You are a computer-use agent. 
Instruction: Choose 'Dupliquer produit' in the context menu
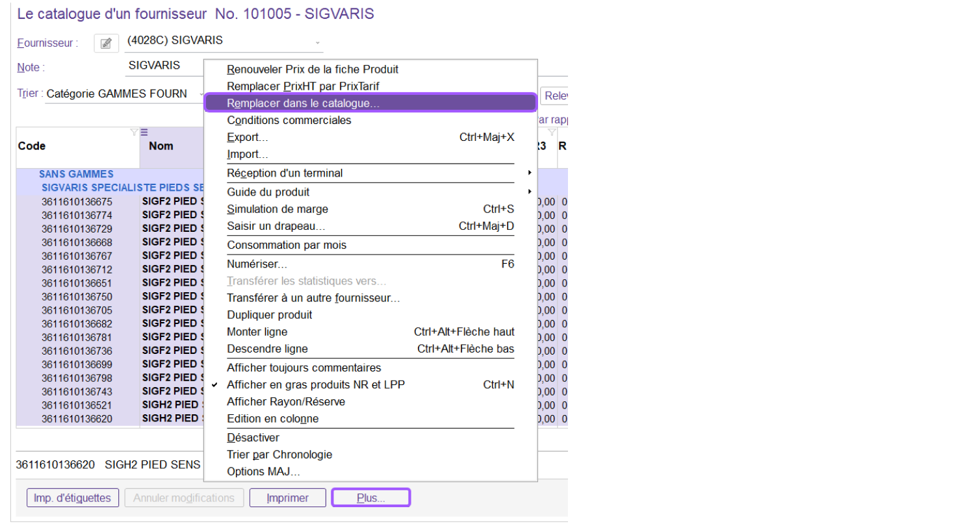[269, 315]
